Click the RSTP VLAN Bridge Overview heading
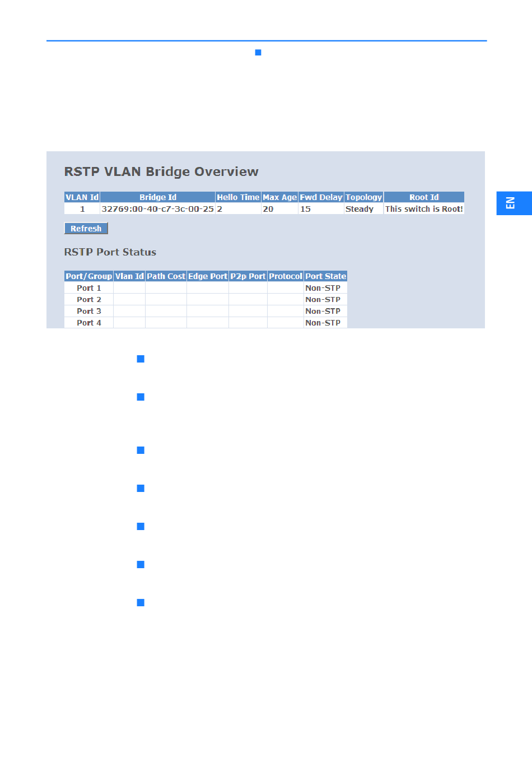 point(161,171)
